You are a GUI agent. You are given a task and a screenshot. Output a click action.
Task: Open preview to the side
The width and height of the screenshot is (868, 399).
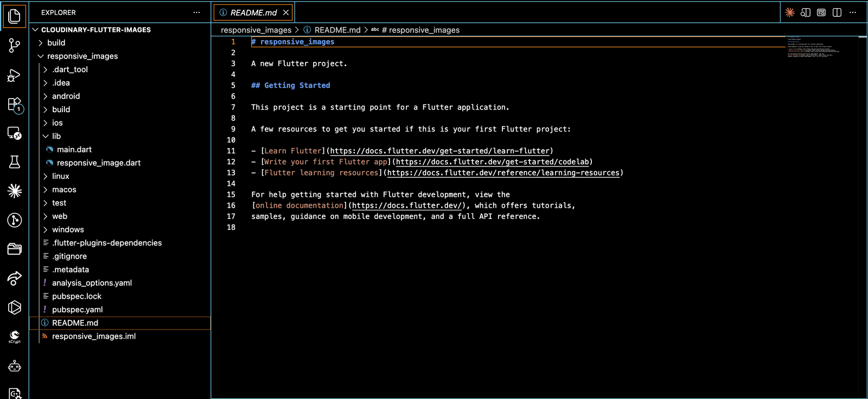tap(806, 12)
